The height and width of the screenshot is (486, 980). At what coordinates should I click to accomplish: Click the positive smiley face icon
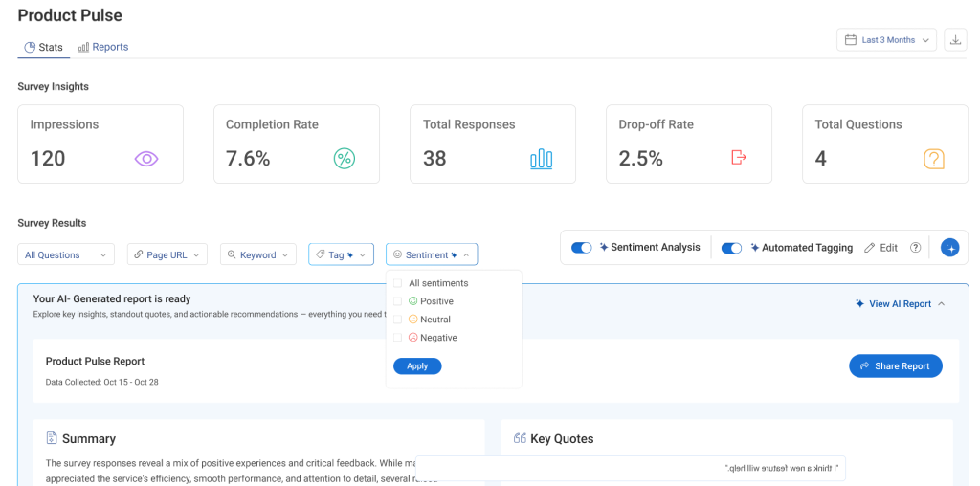pyautogui.click(x=412, y=301)
